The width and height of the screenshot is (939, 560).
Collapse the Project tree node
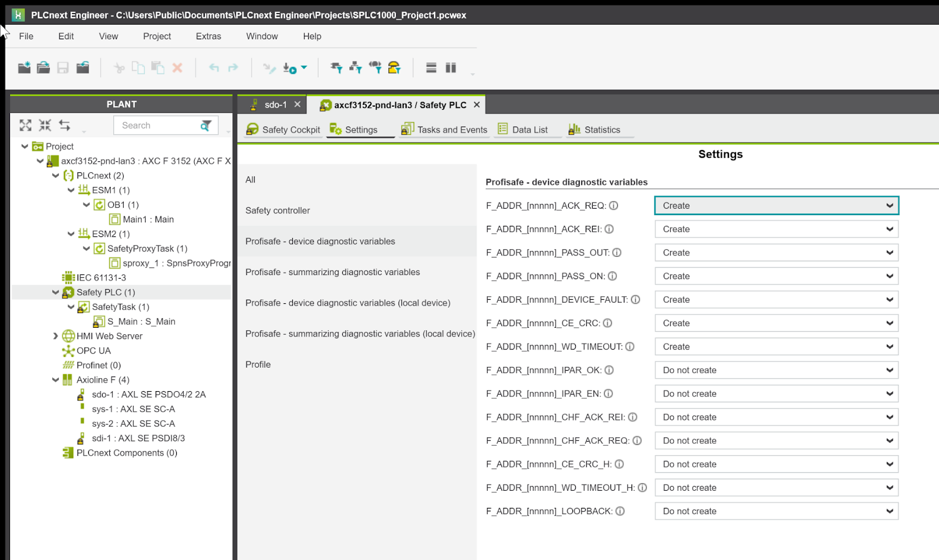point(25,146)
